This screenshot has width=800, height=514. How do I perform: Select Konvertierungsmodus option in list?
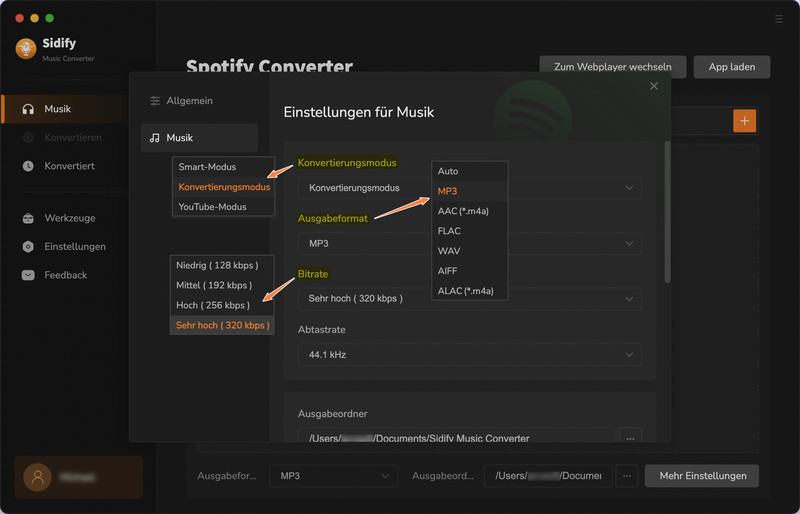click(223, 187)
